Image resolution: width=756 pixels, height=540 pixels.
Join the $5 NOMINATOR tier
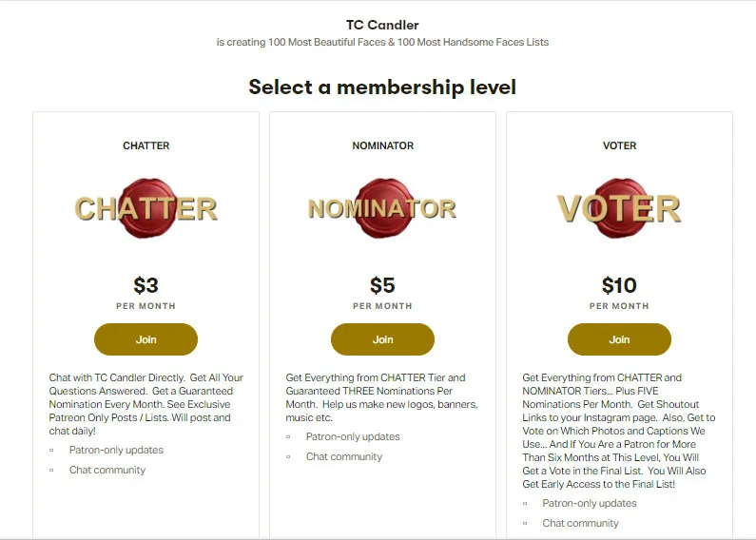click(x=382, y=339)
